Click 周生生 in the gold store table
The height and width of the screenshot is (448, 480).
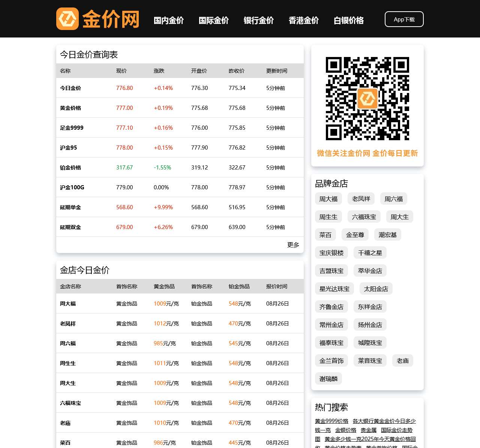[68, 363]
